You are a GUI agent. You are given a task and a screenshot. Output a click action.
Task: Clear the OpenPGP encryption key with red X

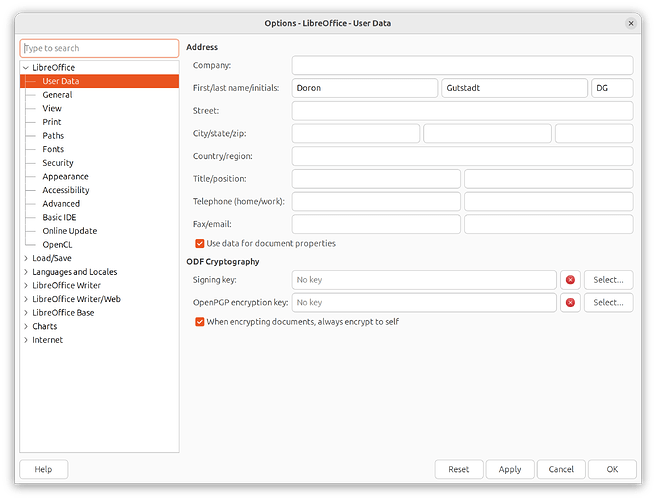coord(570,303)
